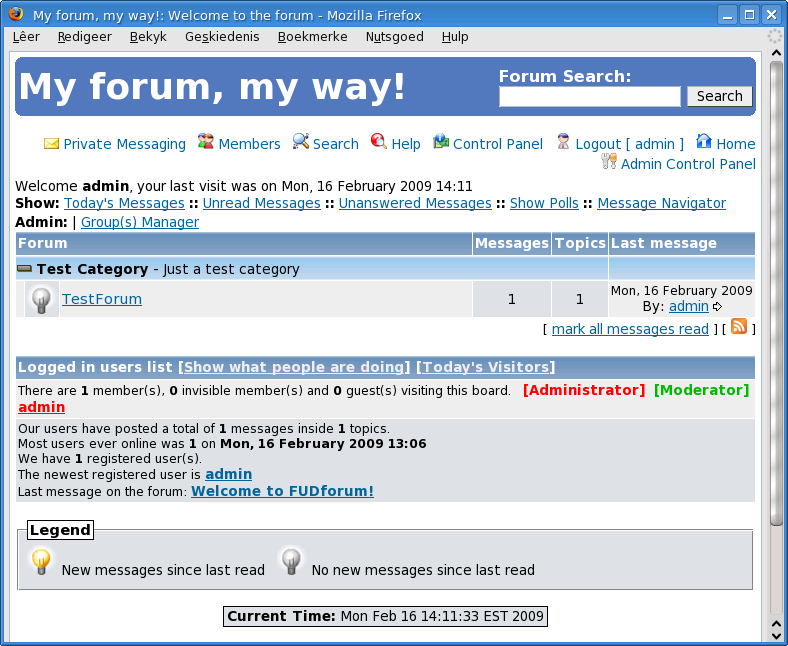The height and width of the screenshot is (646, 788).
Task: Open the Geskiedenis menu
Action: pos(221,36)
